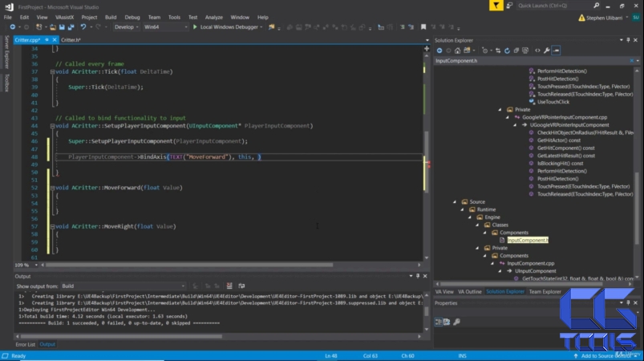Switch to Critter.h tab
Screen dimensions: 644x361
point(71,40)
